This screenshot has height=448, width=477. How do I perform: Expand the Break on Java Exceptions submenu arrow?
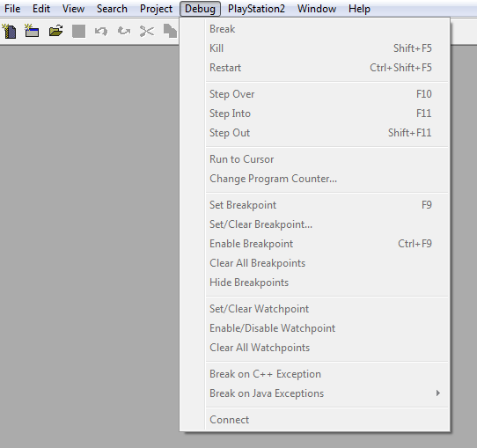[438, 393]
